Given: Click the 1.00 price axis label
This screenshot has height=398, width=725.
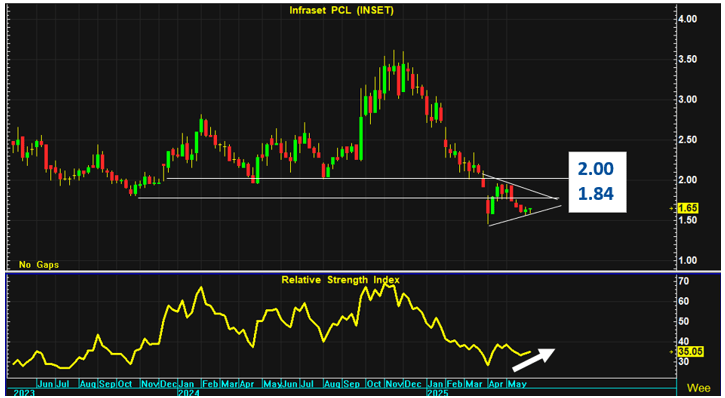Looking at the screenshot, I should coord(688,260).
